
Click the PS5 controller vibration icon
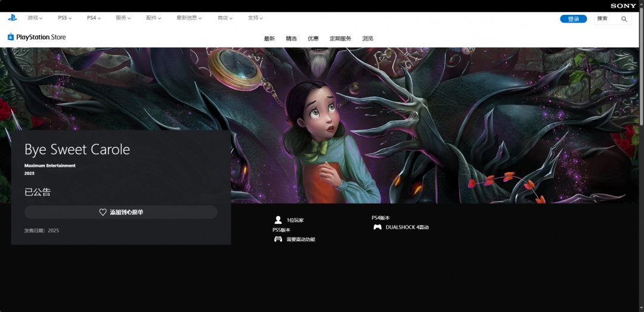pyautogui.click(x=278, y=239)
